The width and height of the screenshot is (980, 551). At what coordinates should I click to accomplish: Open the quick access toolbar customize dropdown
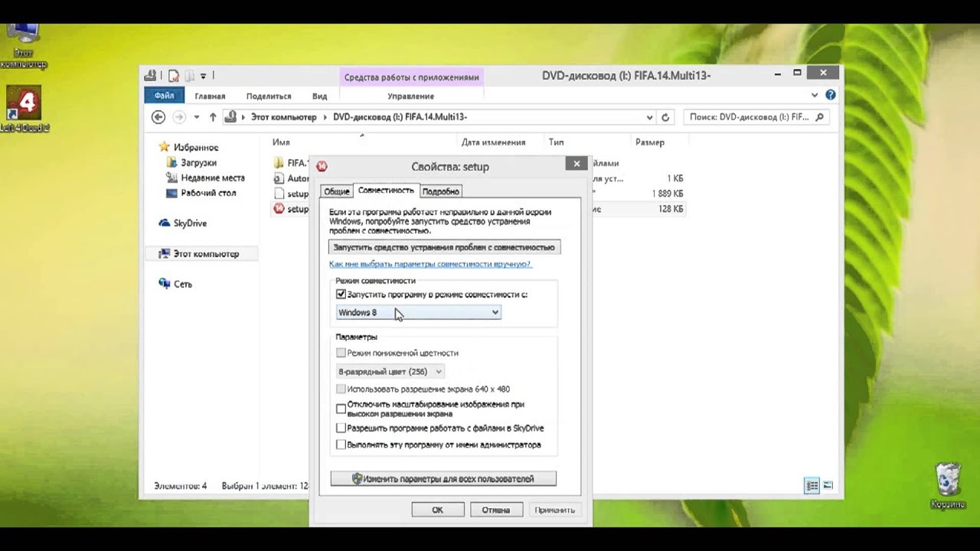203,76
